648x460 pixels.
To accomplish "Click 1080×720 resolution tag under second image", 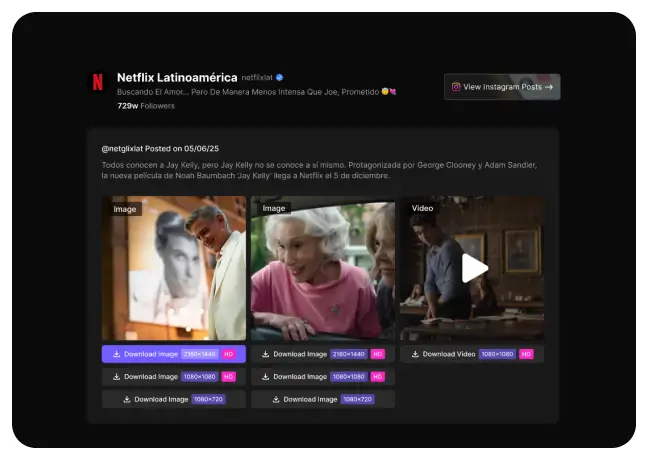I will coord(357,399).
